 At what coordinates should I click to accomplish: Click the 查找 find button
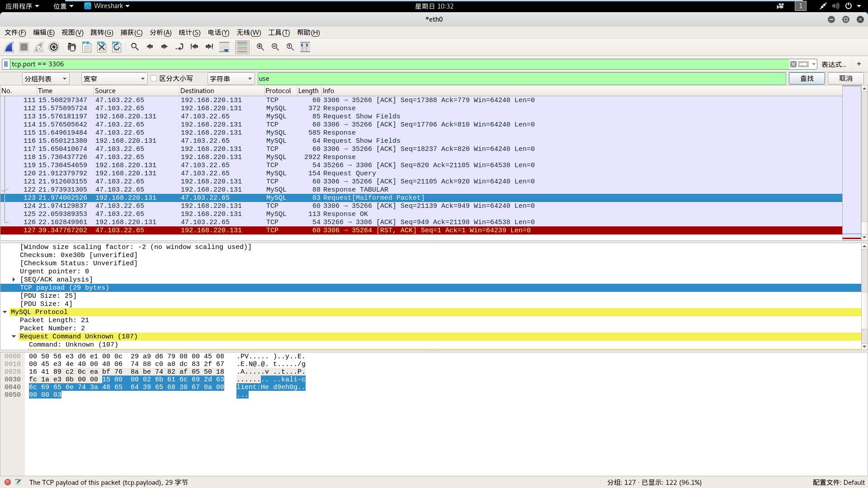point(807,79)
